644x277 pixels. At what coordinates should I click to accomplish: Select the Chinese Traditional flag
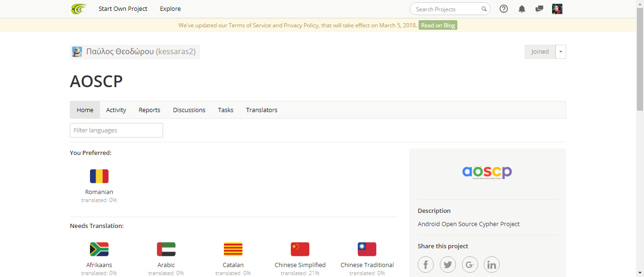(367, 249)
